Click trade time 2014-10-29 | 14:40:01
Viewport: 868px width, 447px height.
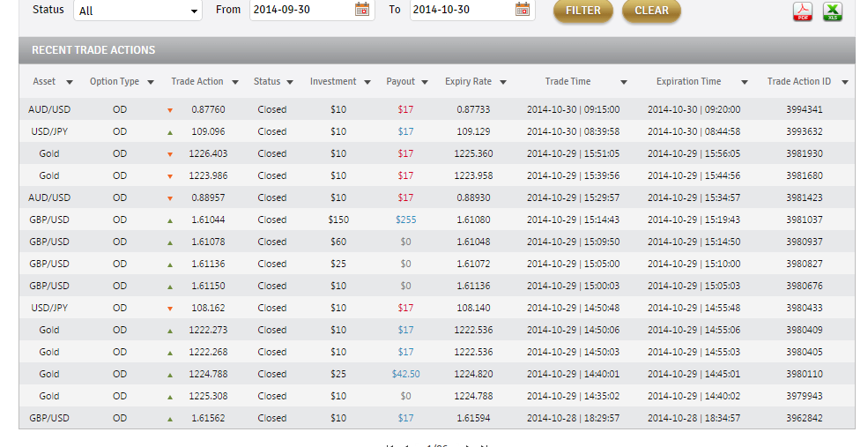point(573,374)
